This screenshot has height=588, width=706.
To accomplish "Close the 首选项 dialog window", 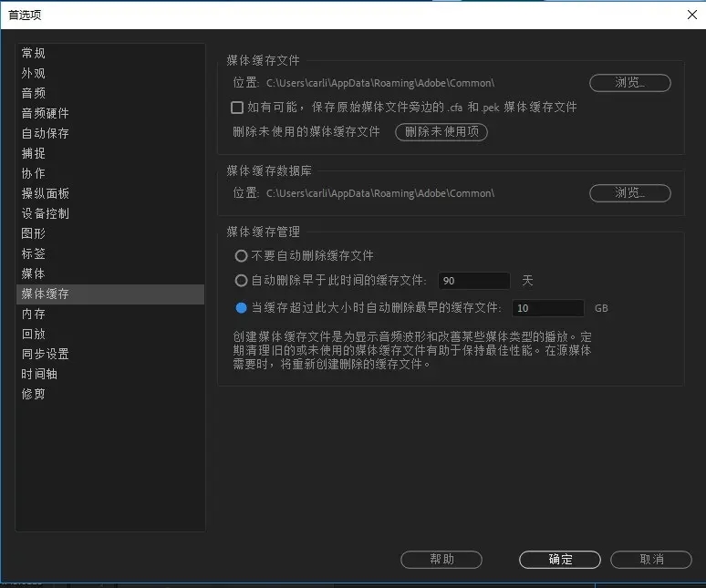I will pos(692,15).
